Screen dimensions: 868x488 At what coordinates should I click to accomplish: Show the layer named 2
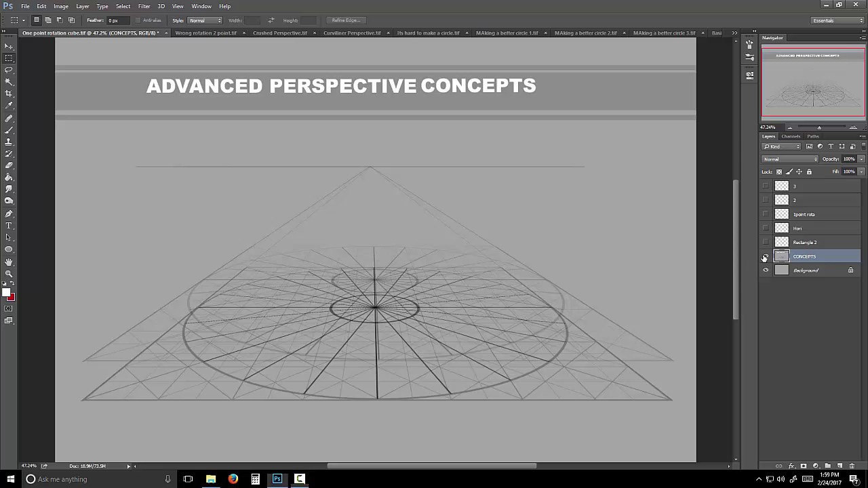(x=766, y=200)
